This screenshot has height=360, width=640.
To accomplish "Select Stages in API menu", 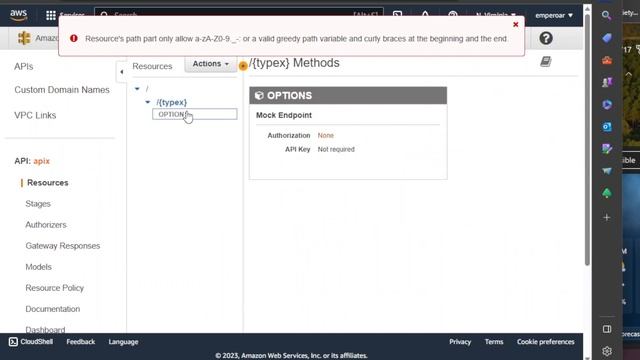I will pos(38,204).
